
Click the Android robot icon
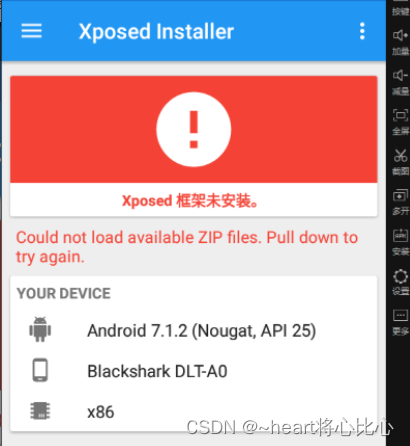[x=40, y=329]
